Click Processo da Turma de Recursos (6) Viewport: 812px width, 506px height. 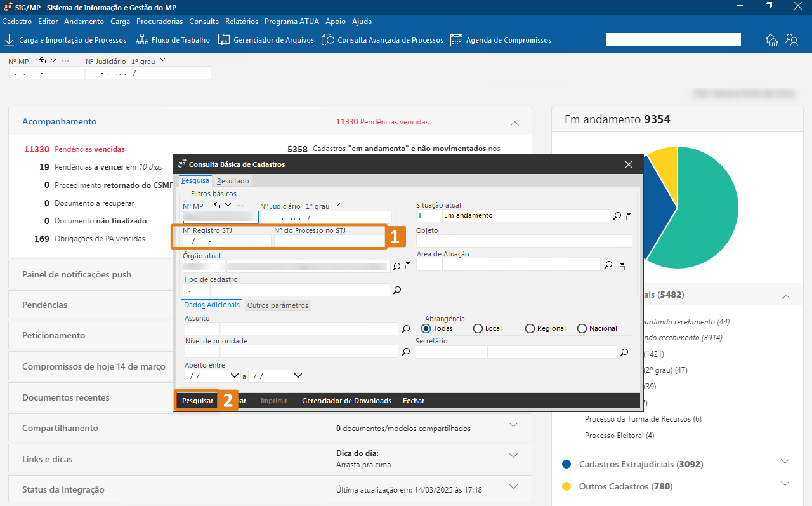tap(643, 419)
